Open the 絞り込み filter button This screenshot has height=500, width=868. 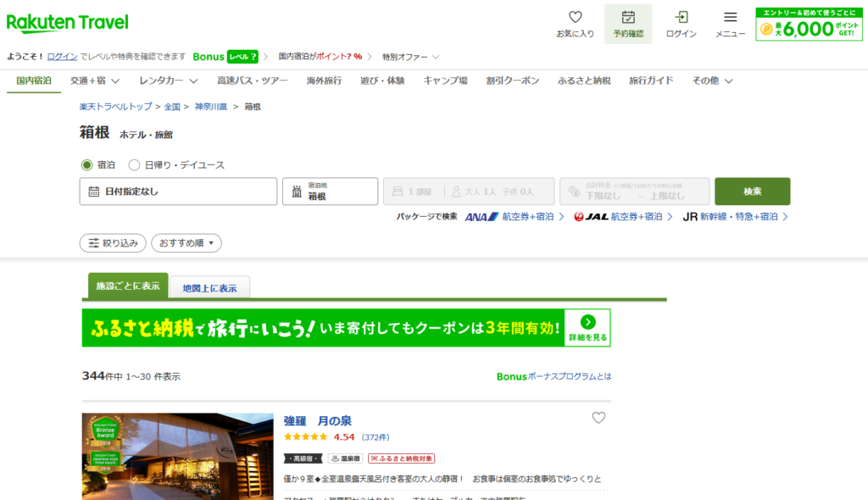point(113,243)
